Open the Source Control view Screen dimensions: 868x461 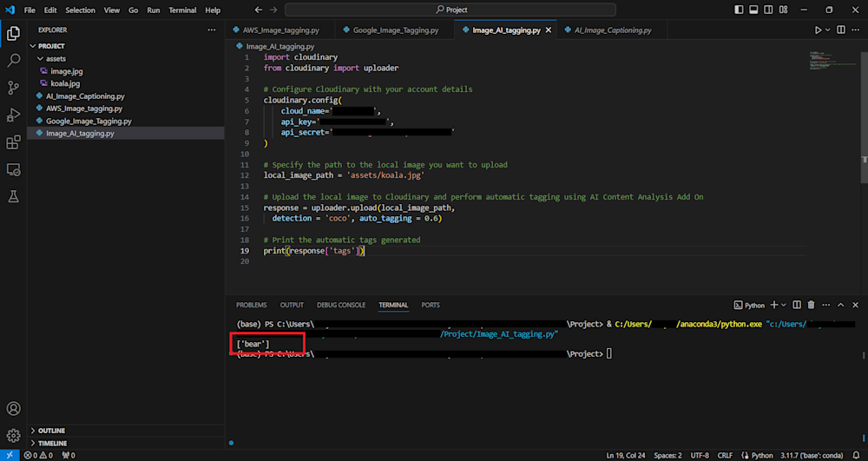coord(13,88)
